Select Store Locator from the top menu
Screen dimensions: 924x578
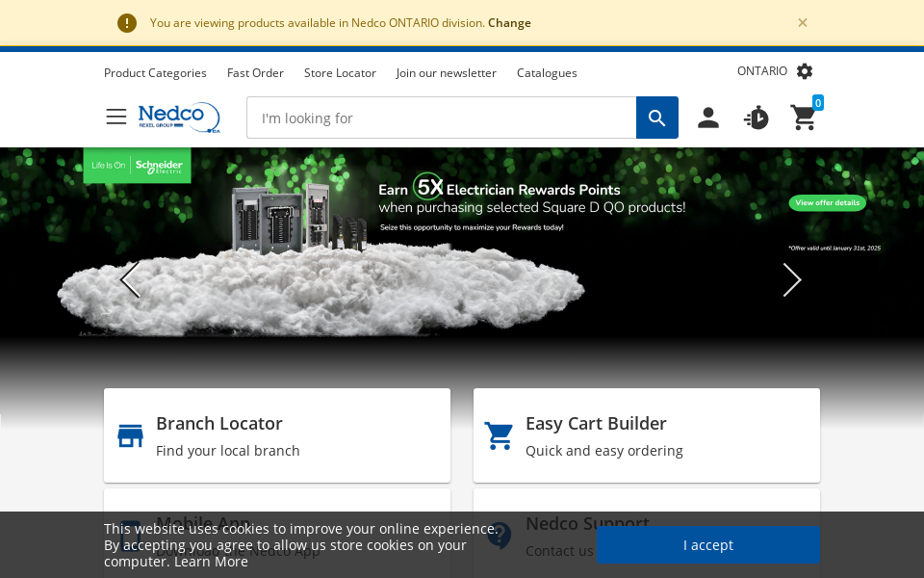tap(340, 72)
